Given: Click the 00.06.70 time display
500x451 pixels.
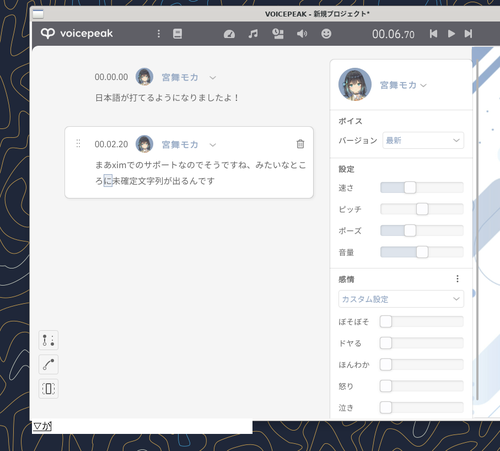Looking at the screenshot, I should (x=393, y=34).
